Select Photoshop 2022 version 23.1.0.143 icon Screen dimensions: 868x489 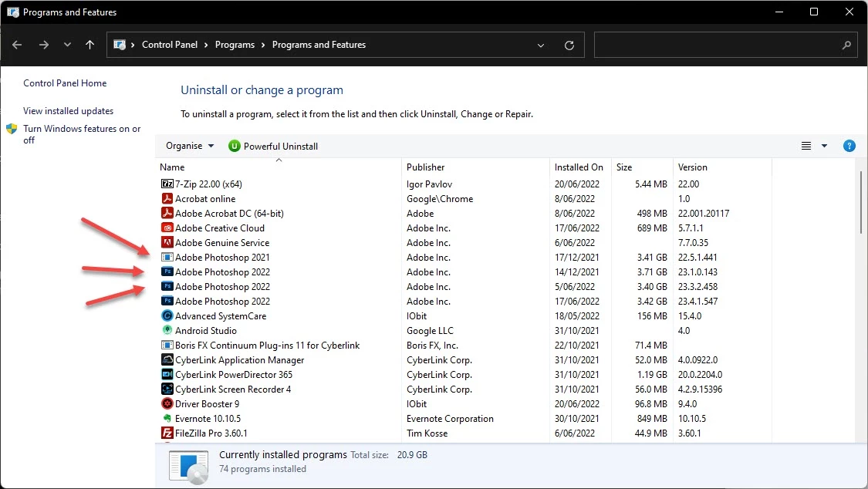pos(167,271)
